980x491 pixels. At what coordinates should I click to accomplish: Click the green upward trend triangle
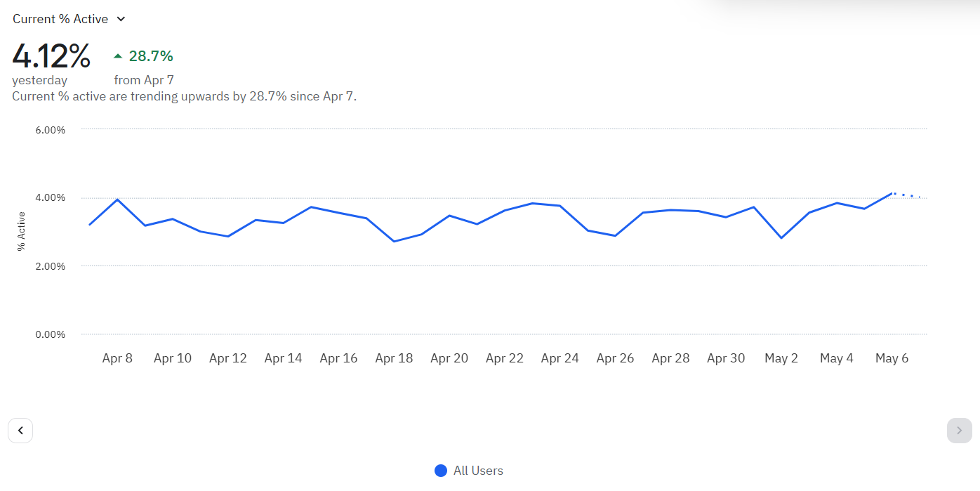(118, 56)
